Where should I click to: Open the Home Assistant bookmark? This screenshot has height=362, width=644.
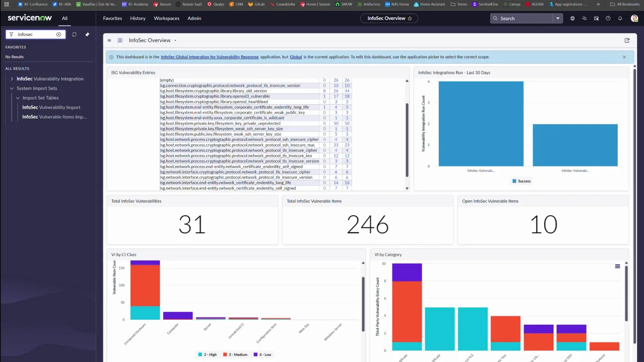pyautogui.click(x=429, y=4)
